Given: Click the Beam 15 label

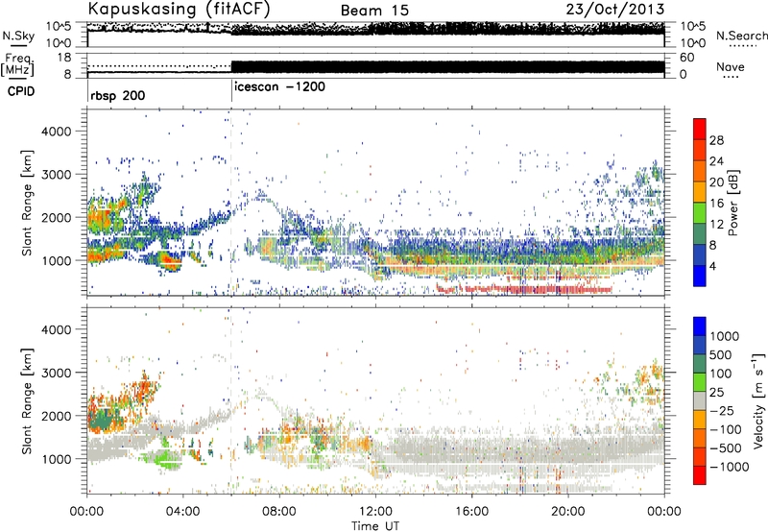Looking at the screenshot, I should pyautogui.click(x=374, y=11).
